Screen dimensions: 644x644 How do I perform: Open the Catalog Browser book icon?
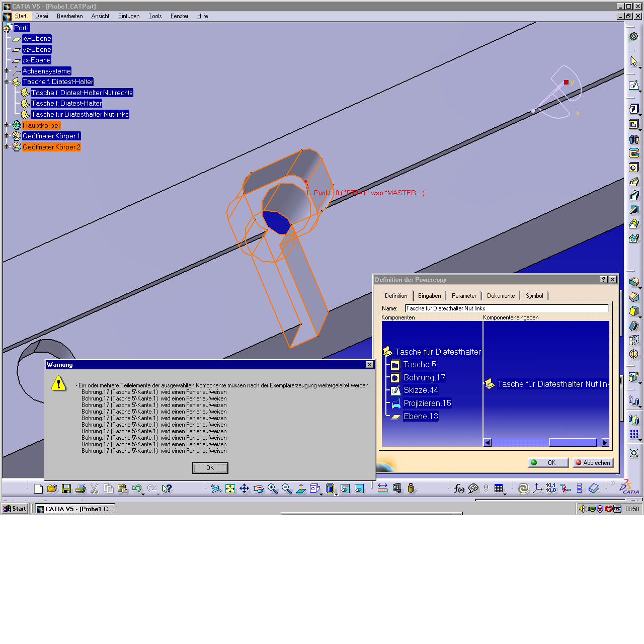pos(594,489)
